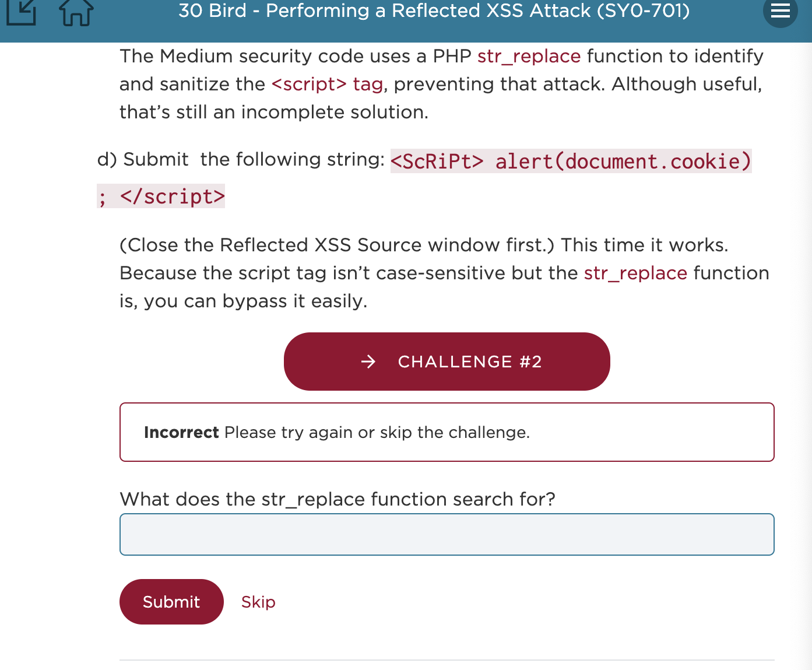812x670 pixels.
Task: Select the home icon in the header
Action: click(75, 12)
